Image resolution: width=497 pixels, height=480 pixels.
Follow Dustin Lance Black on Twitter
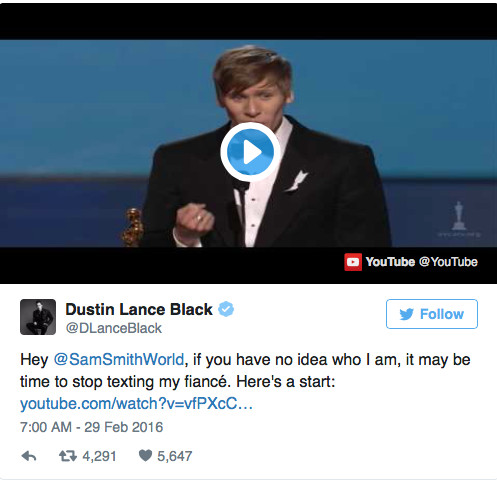(x=432, y=314)
